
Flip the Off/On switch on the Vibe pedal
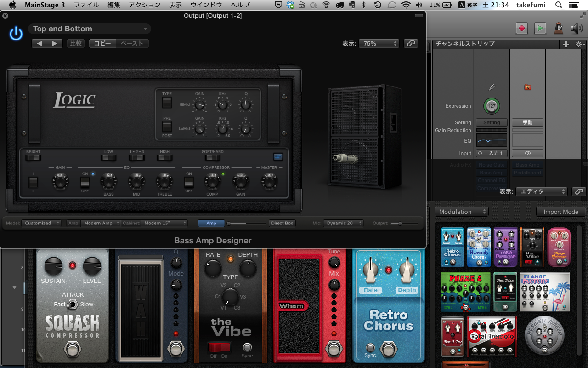coord(219,347)
